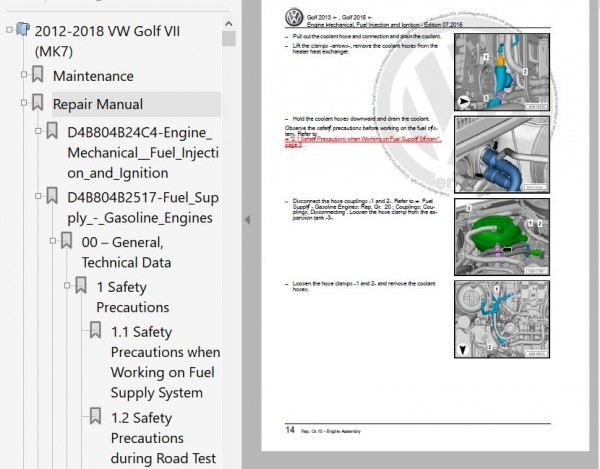Click bookmark icon for 1.2 Safety Precautions
The width and height of the screenshot is (600, 469).
click(x=95, y=416)
